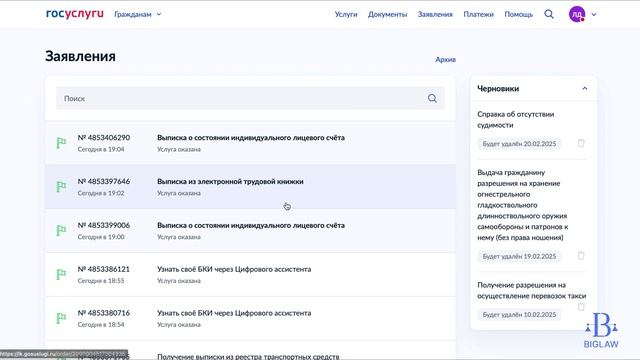
Task: Open the Документы menu item
Action: pos(387,14)
